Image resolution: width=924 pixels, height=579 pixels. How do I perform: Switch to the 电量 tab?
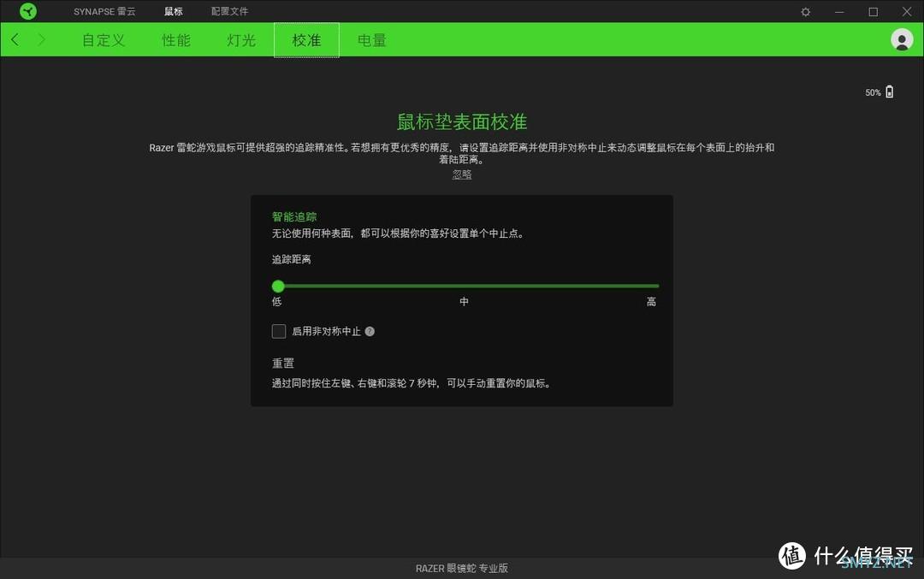[372, 40]
